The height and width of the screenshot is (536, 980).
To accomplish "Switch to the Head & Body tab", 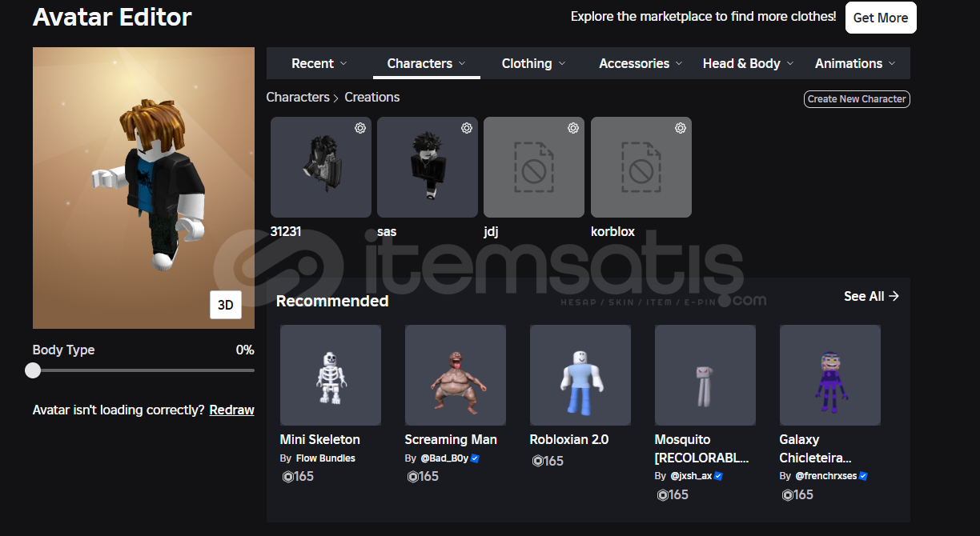I will pos(749,63).
